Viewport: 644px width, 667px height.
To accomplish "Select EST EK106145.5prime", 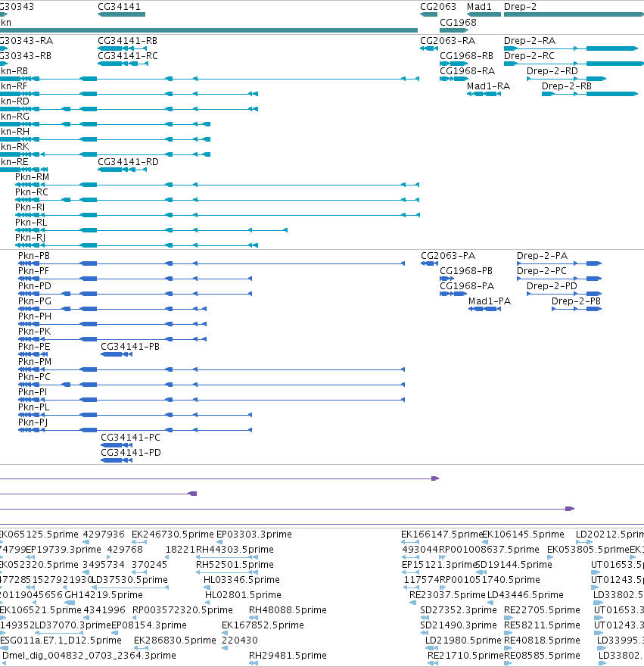I will click(523, 535).
